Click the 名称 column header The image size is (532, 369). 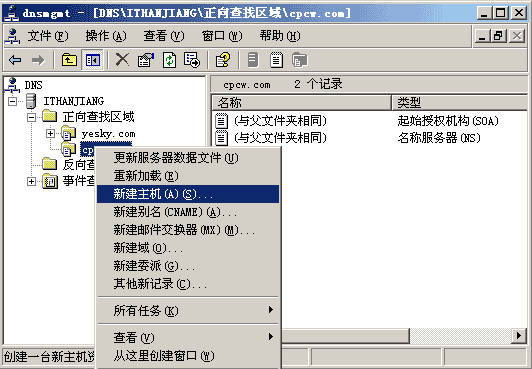point(301,102)
